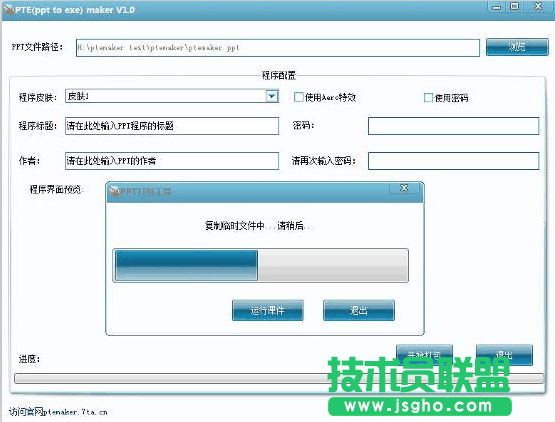
Task: Enable the 使用Aero特效 checkbox
Action: 298,97
